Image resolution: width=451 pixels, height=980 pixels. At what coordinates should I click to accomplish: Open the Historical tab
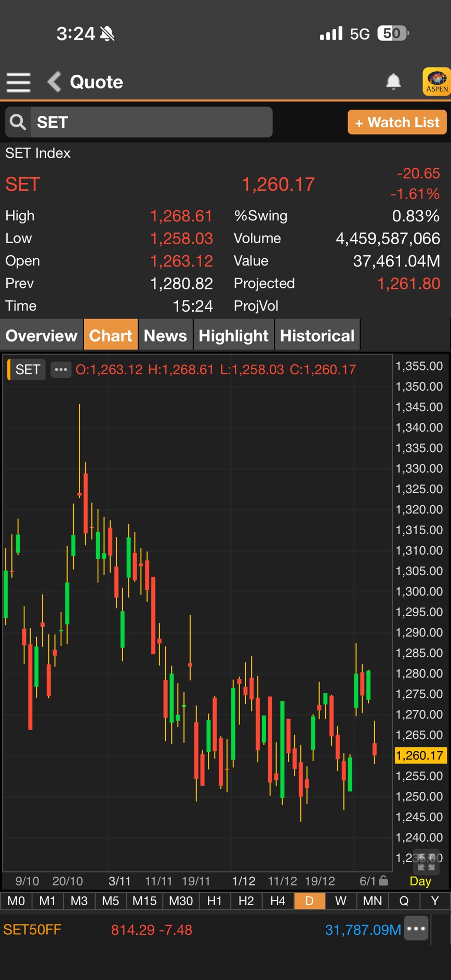[x=317, y=336]
